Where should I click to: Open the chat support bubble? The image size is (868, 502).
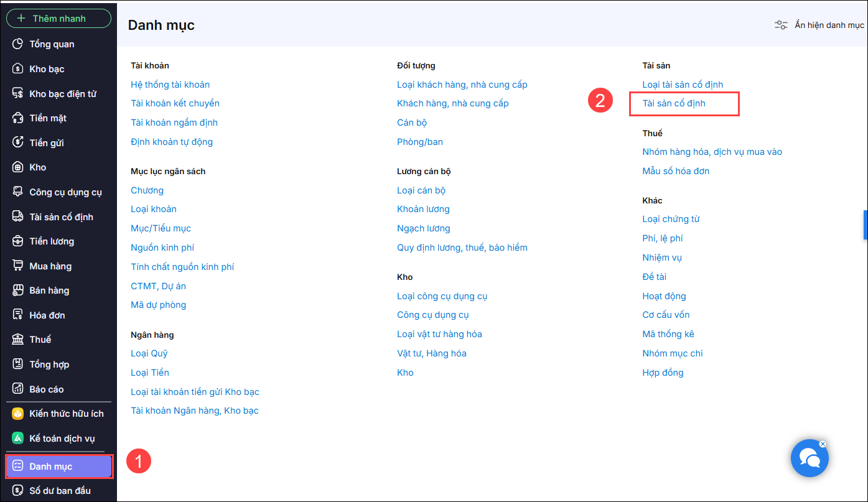810,459
